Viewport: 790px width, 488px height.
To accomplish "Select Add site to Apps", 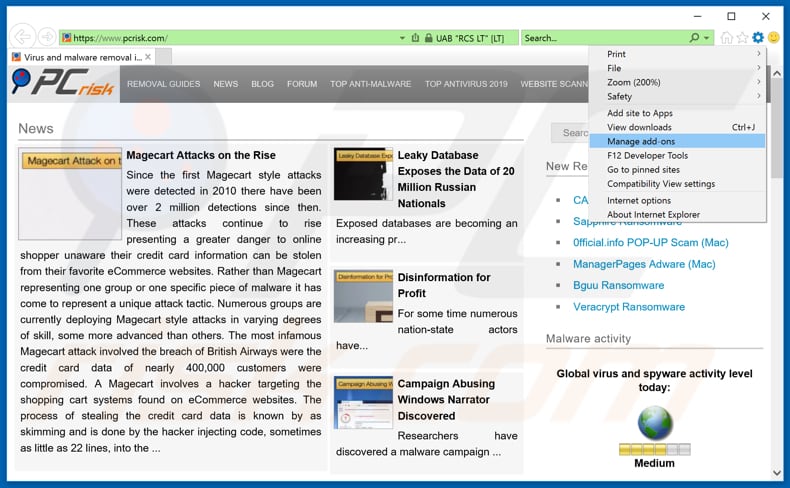I will pos(678,113).
